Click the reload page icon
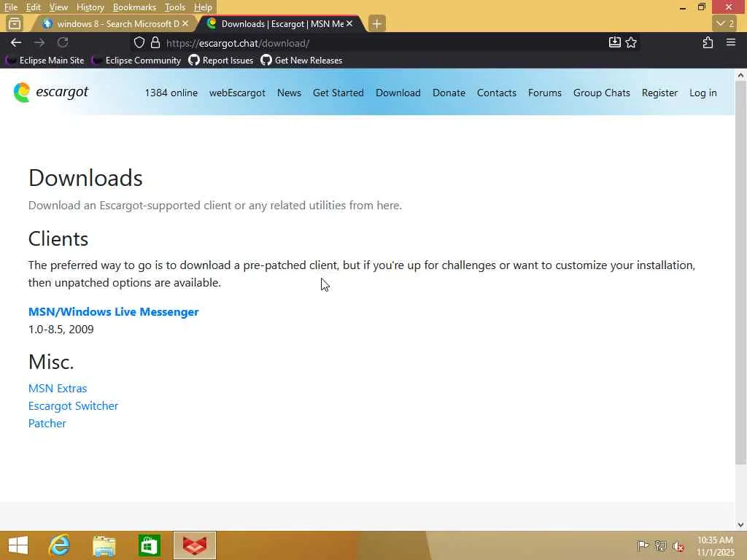Screen dimensions: 747x560 (x=63, y=43)
